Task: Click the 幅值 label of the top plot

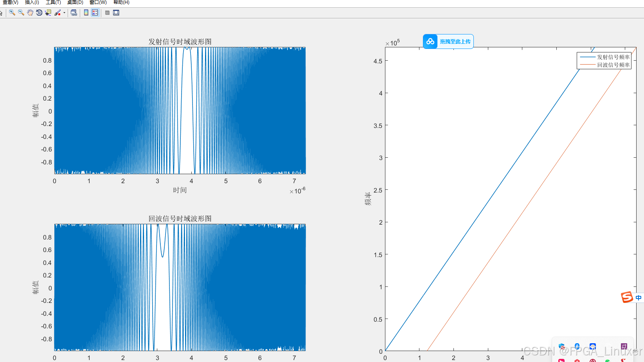Action: [36, 111]
